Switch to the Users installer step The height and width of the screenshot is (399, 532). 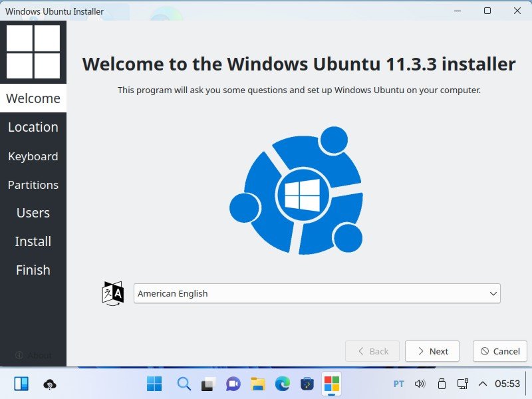(33, 213)
